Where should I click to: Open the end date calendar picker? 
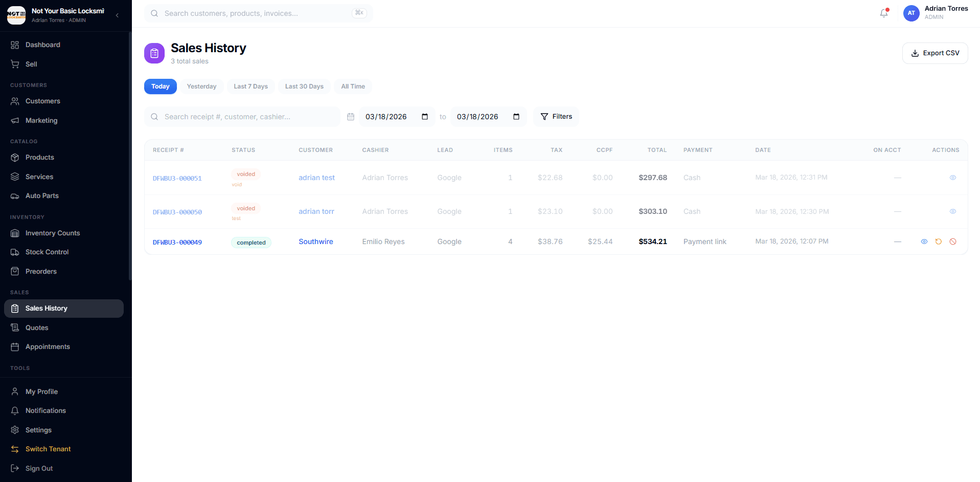click(516, 117)
